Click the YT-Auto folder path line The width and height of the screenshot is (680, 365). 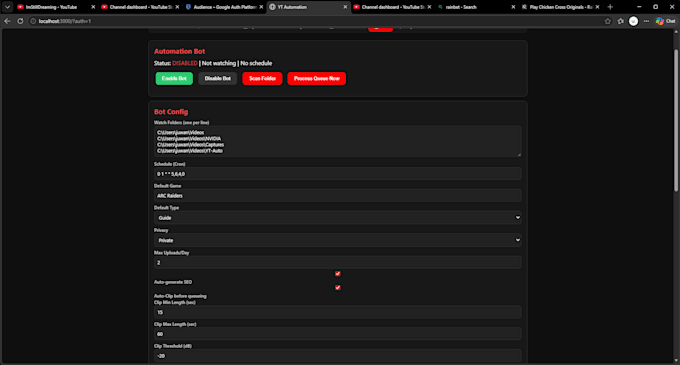(190, 151)
